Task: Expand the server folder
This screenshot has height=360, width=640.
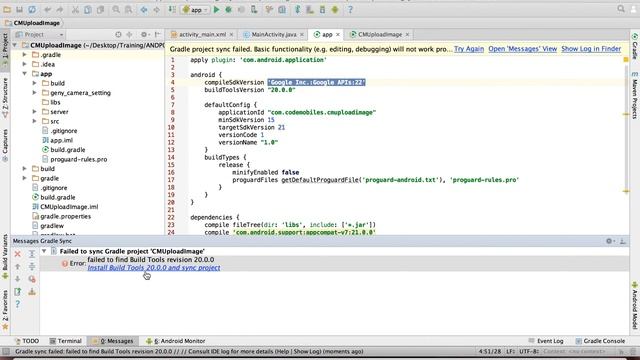Action: pyautogui.click(x=35, y=111)
